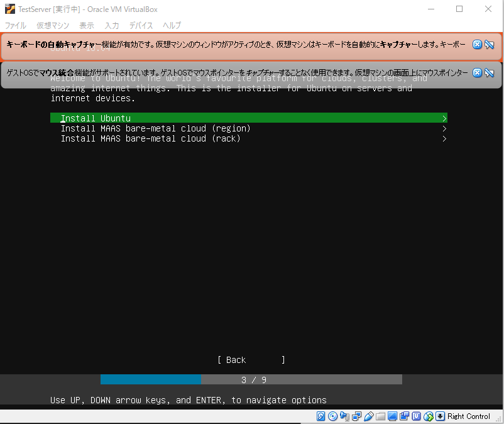Image resolution: width=504 pixels, height=424 pixels.
Task: Open the 仮想マシン menu
Action: pos(53,25)
